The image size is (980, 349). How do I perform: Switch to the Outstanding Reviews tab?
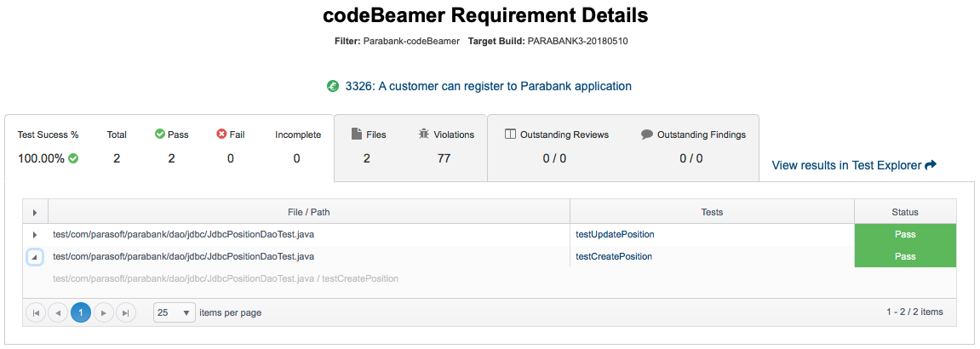(623, 147)
